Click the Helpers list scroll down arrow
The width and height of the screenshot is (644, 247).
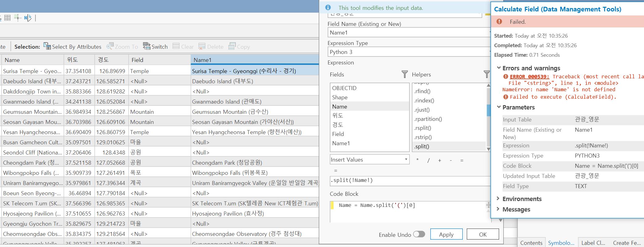488,149
